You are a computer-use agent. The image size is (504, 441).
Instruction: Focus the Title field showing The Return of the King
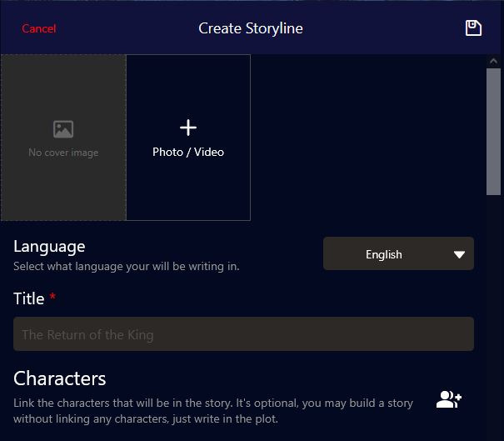pyautogui.click(x=243, y=334)
